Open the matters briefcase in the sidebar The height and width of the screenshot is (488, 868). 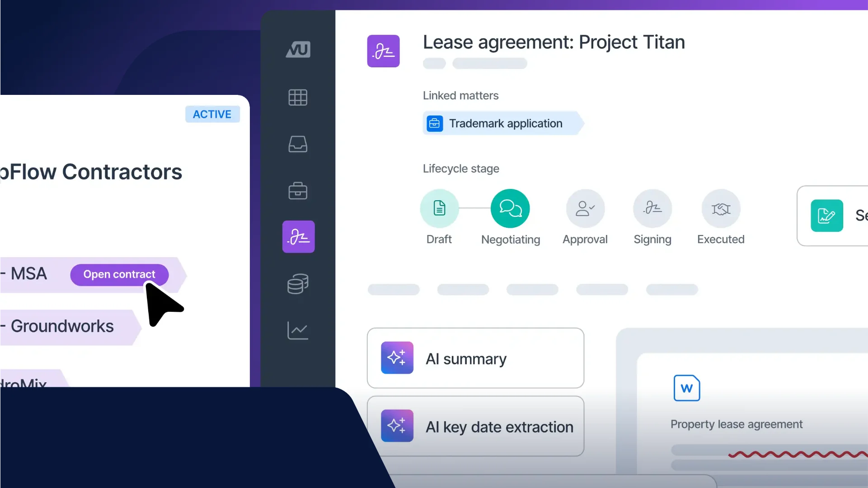(298, 191)
